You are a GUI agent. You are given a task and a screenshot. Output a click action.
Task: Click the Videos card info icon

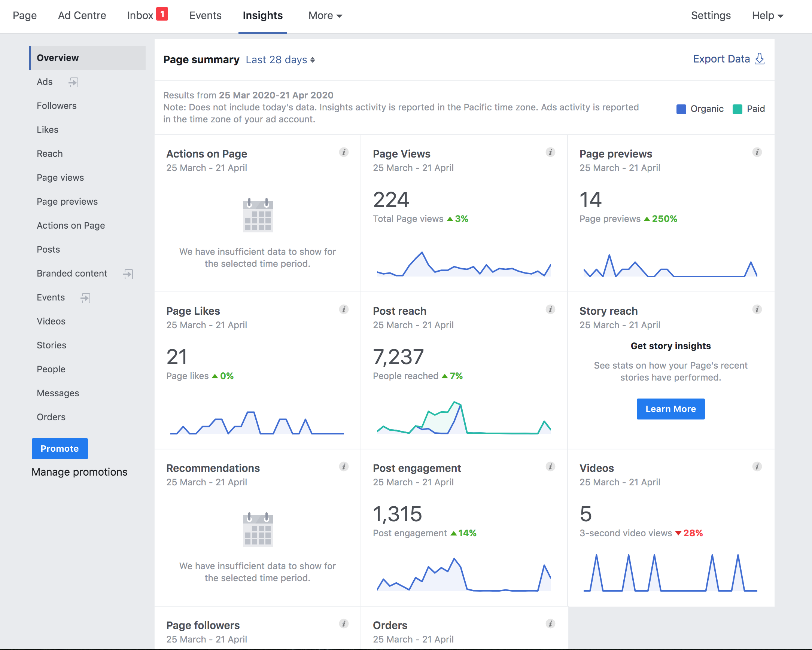(x=757, y=467)
